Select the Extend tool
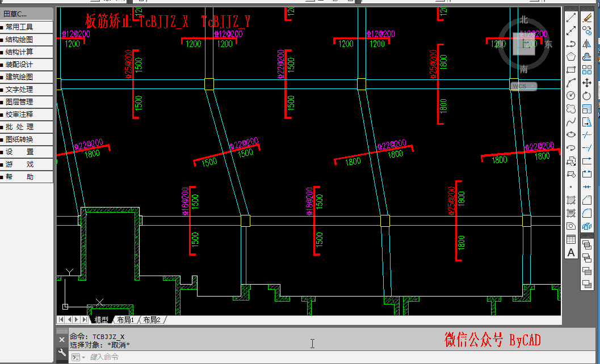 pyautogui.click(x=587, y=148)
